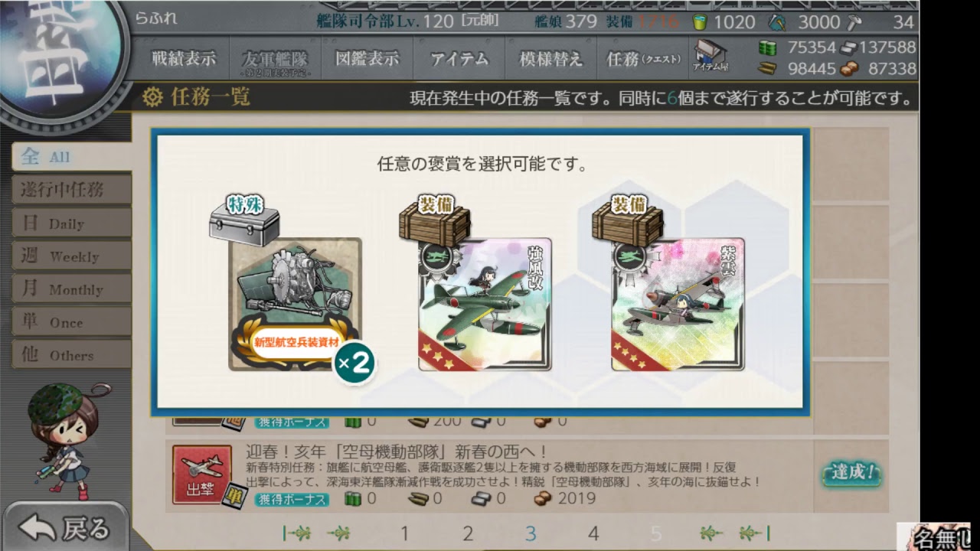Screen dimensions: 980x551
Task: Click the 達成! completion button
Action: (850, 474)
